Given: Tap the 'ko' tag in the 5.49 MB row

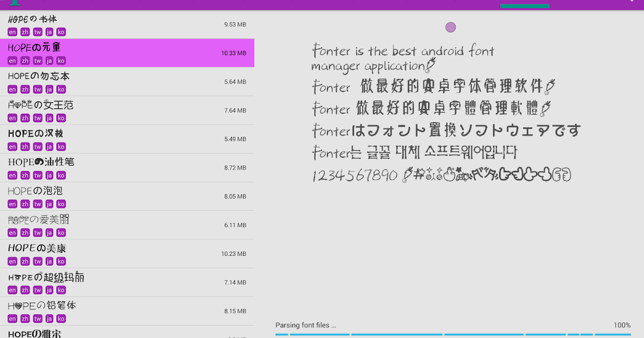Looking at the screenshot, I should pyautogui.click(x=61, y=147).
